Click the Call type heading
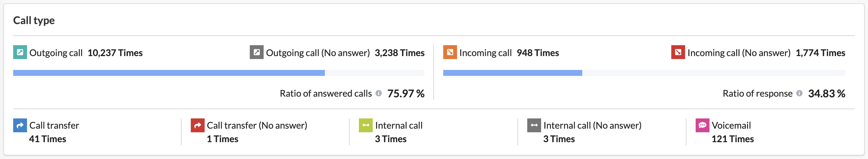This screenshot has height=159, width=868. [x=34, y=20]
